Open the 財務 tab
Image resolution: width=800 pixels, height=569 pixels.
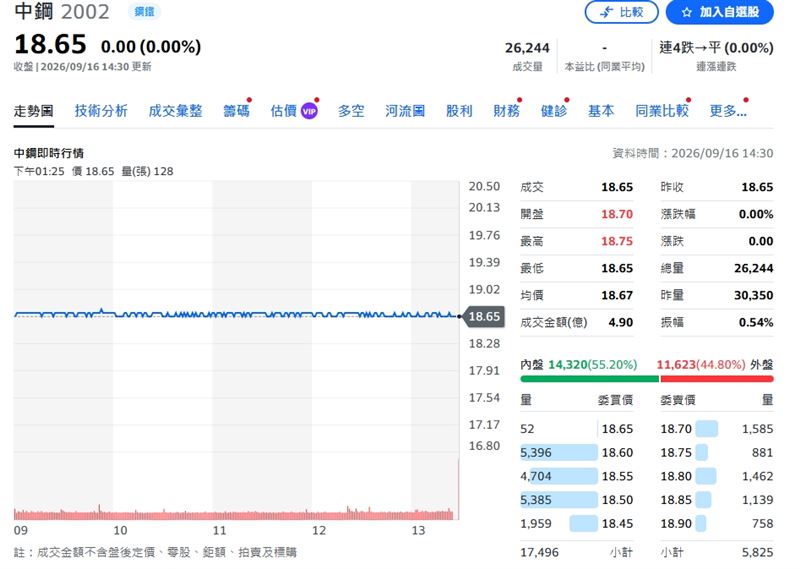pos(506,111)
